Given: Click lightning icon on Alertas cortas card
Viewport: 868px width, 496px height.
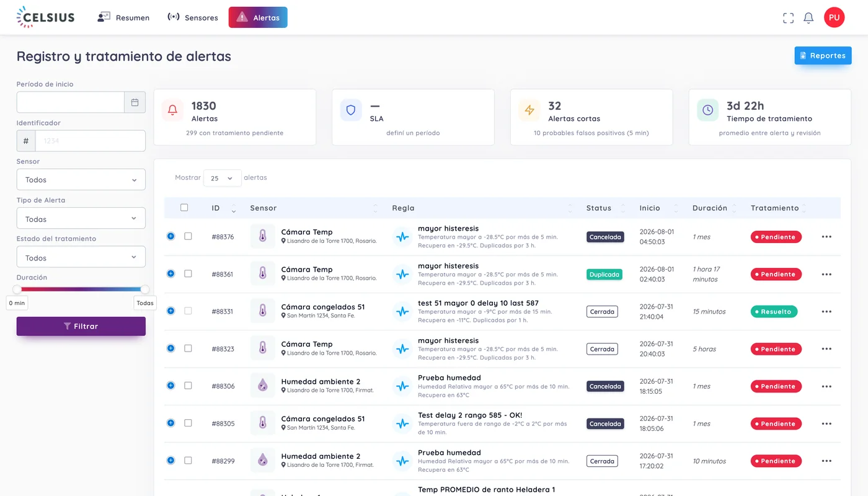Looking at the screenshot, I should pos(529,110).
